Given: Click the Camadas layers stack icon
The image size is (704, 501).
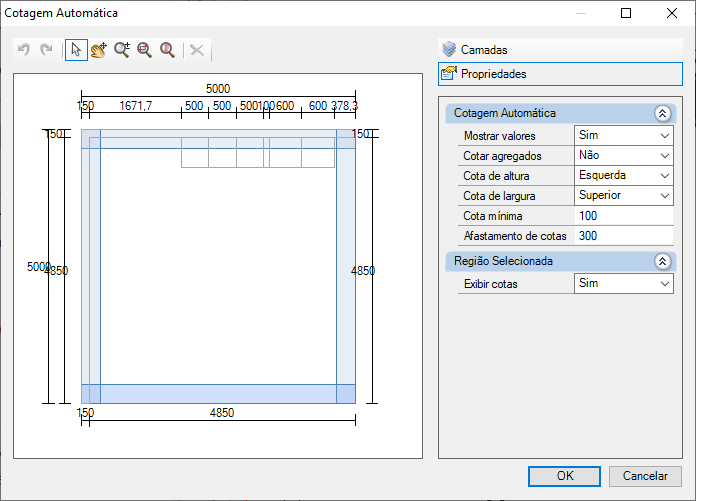Looking at the screenshot, I should click(449, 49).
